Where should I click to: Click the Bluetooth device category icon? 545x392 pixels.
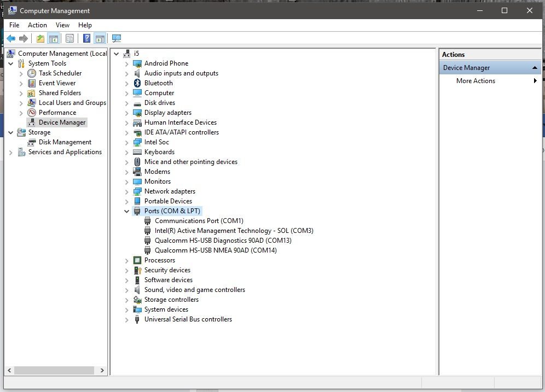[x=137, y=83]
